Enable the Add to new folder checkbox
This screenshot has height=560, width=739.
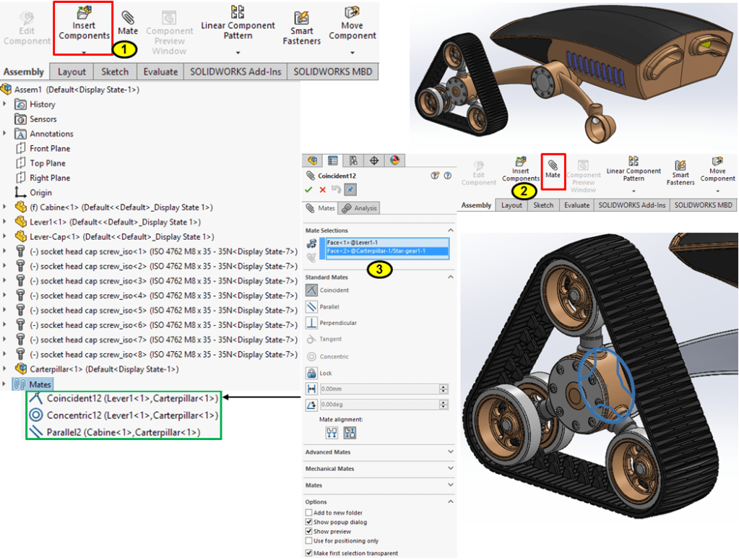click(x=309, y=513)
